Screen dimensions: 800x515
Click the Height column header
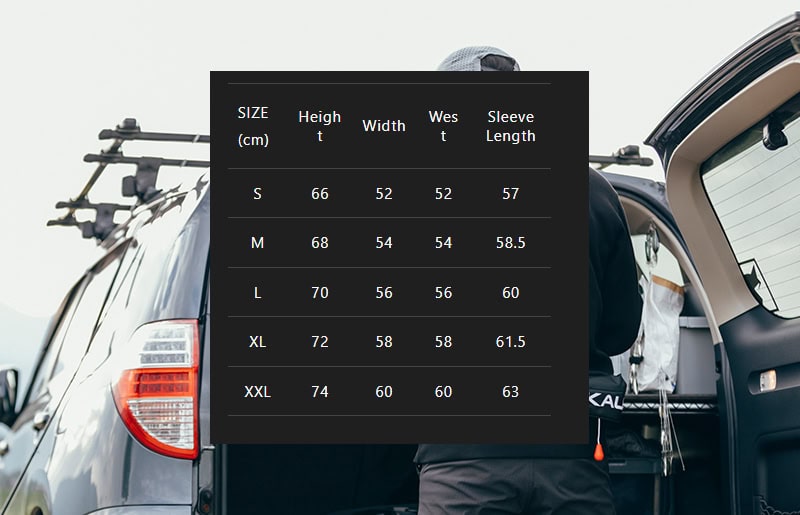pyautogui.click(x=319, y=126)
